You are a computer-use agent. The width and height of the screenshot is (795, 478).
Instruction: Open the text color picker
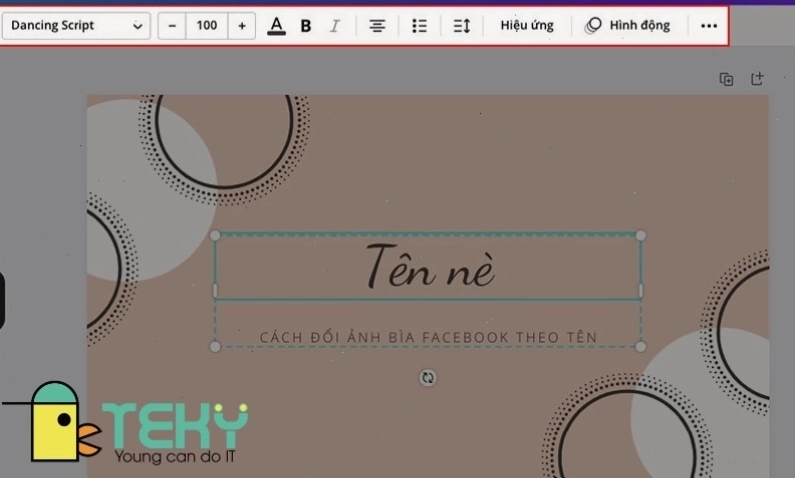pos(276,25)
